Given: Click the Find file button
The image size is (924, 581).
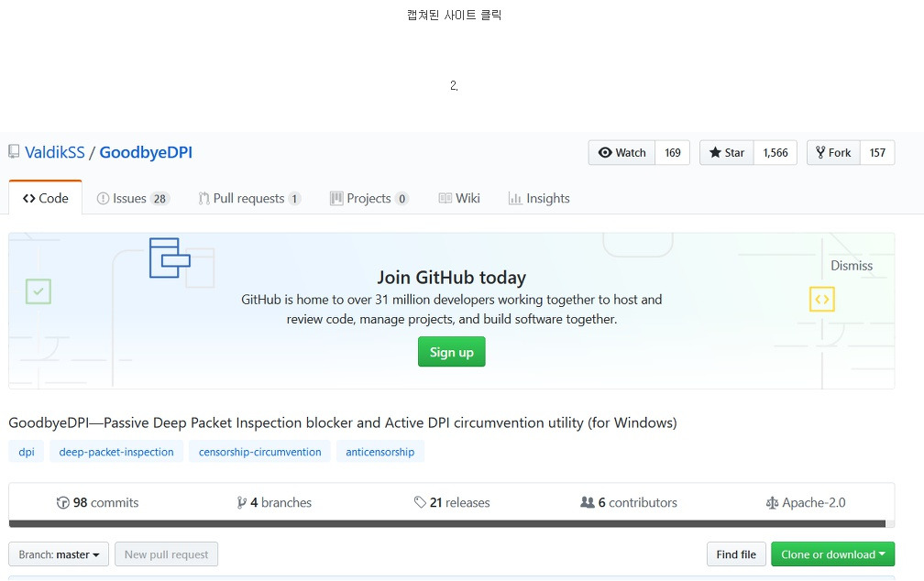Looking at the screenshot, I should (x=736, y=554).
